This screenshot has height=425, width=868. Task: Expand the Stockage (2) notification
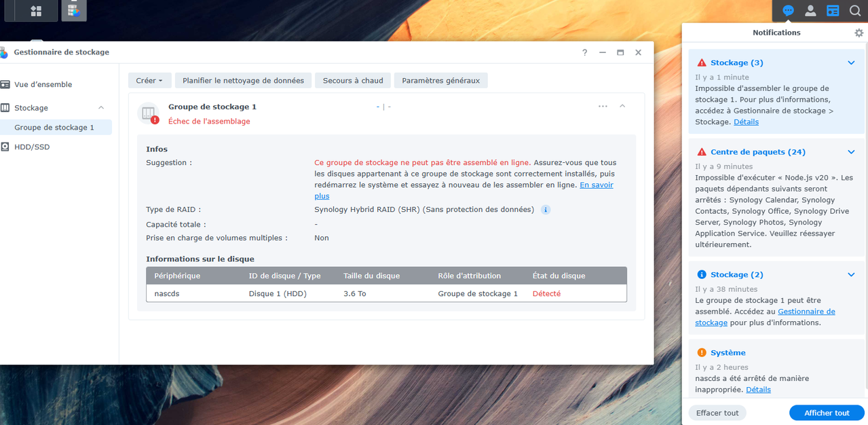(x=851, y=275)
